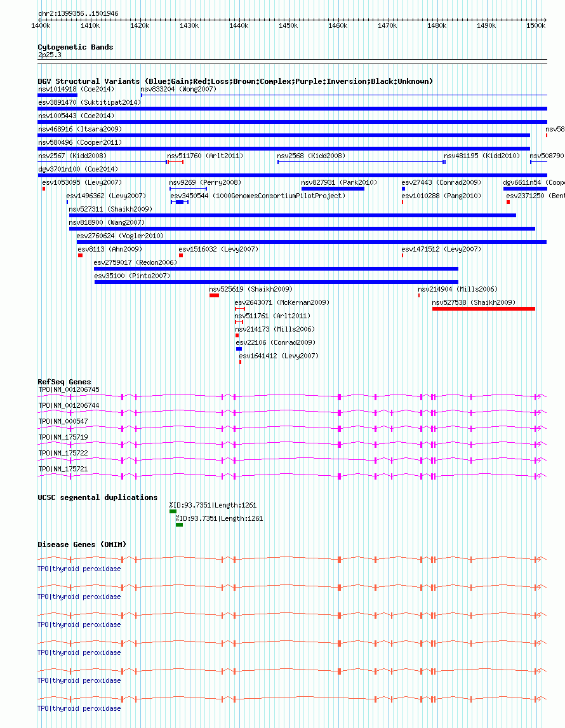Click esv1053095 (Levy2007) label
The height and width of the screenshot is (728, 565).
82,183
